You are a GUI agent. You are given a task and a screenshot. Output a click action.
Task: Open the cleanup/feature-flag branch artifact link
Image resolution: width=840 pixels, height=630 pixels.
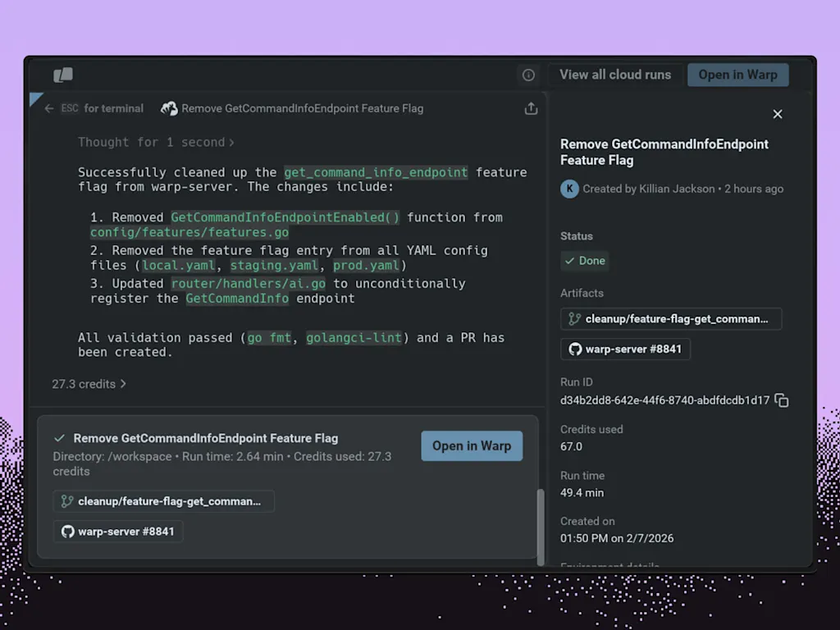click(670, 319)
